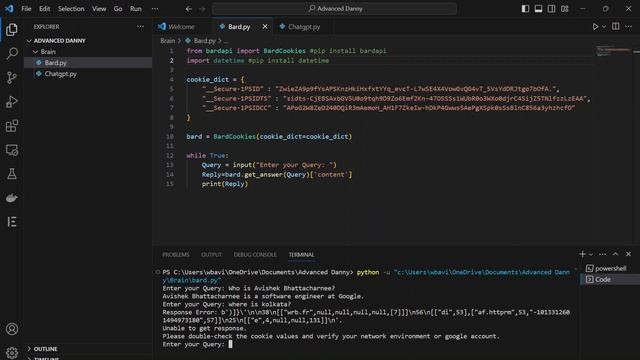Click the terminal Enter your Query prompt
This screenshot has height=360, width=640.
(193, 344)
